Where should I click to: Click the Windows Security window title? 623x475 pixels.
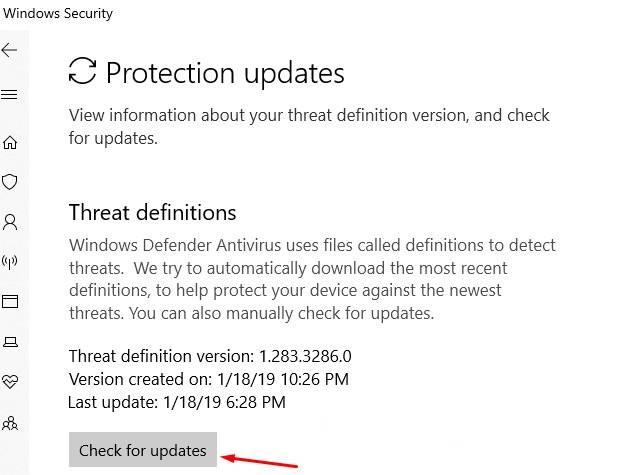coord(57,14)
